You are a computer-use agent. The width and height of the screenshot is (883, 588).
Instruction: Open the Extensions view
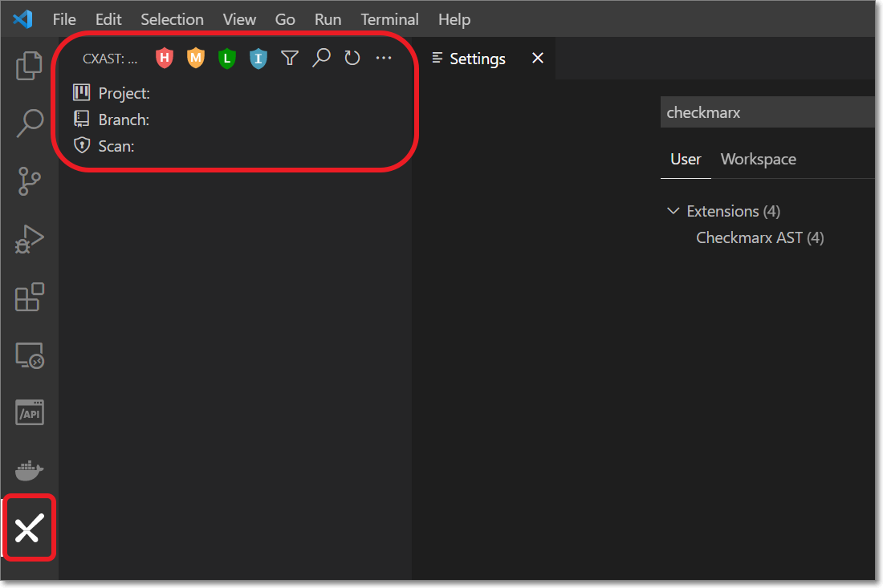pos(29,297)
